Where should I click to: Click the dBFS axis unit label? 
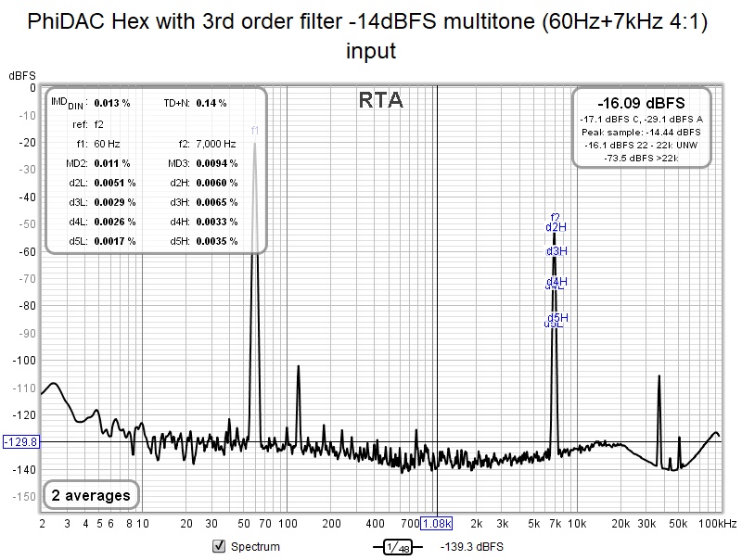pos(22,76)
